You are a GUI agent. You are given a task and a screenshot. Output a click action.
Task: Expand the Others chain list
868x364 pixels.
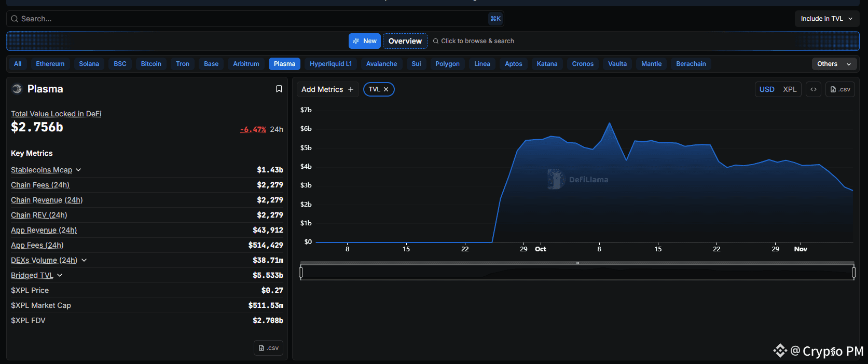(834, 64)
